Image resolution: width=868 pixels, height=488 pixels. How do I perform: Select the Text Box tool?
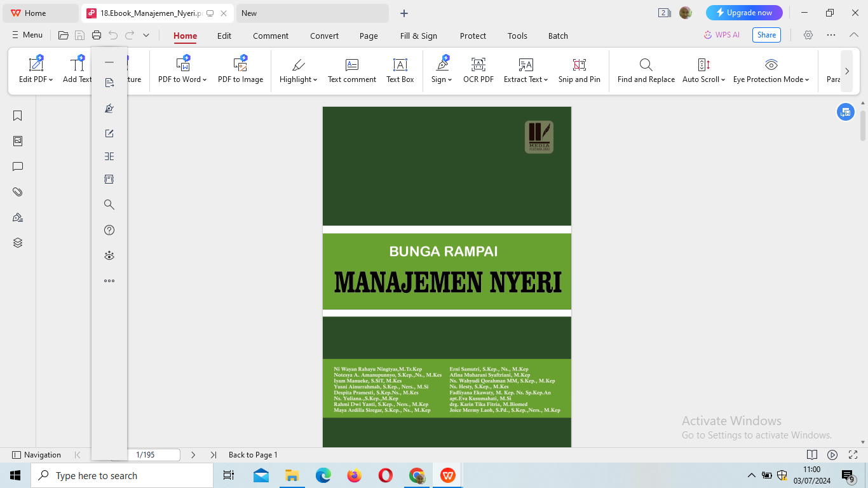[400, 70]
